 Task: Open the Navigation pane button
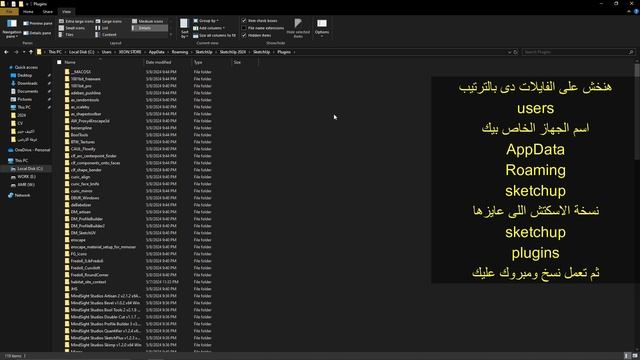click(12, 28)
